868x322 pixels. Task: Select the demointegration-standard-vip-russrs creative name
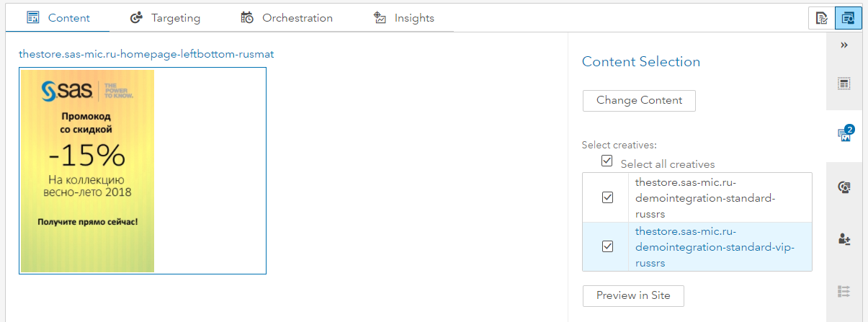[714, 247]
